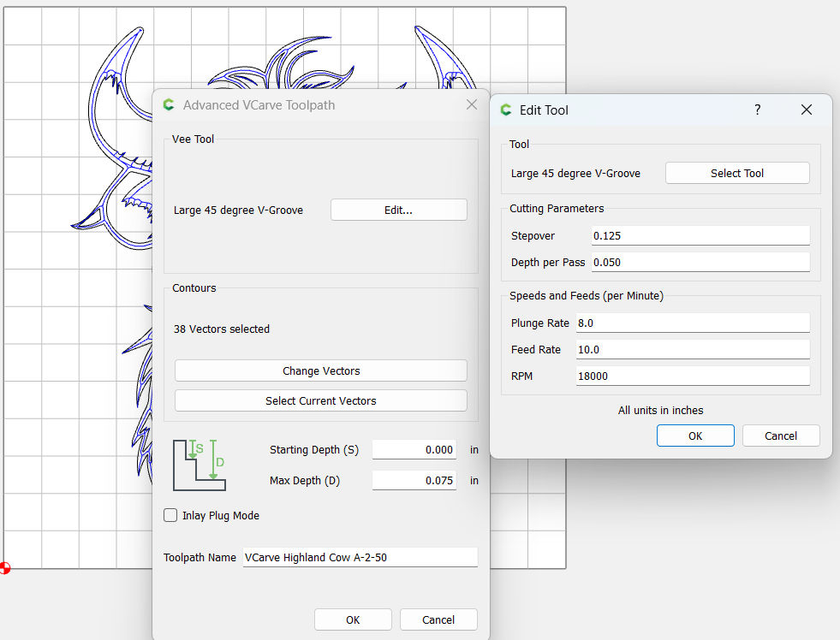
Task: Click Edit... button for Vee Tool
Action: 398,210
